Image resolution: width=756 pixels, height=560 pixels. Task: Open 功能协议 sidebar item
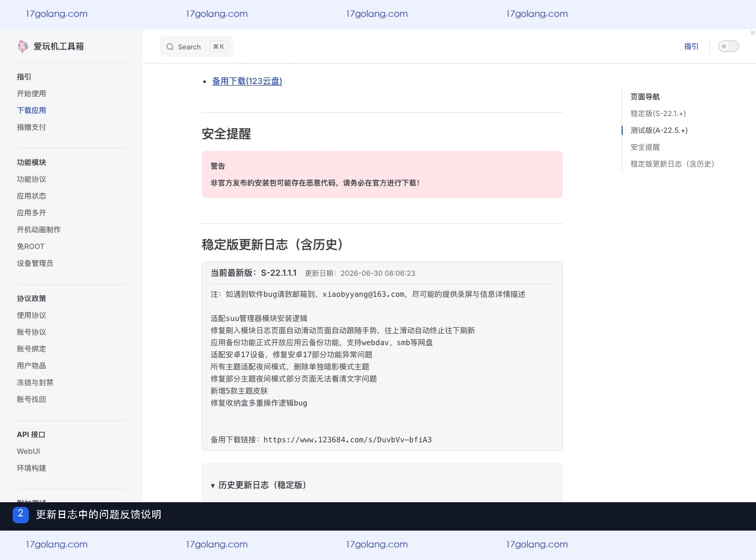point(31,179)
